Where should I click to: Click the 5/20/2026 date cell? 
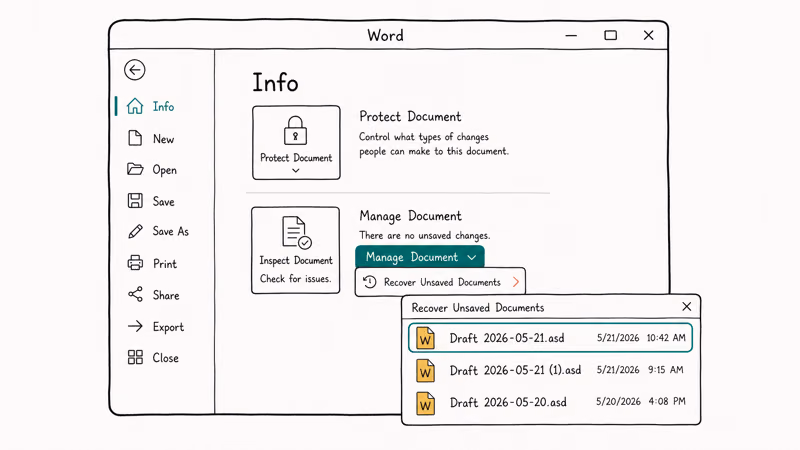(618, 402)
